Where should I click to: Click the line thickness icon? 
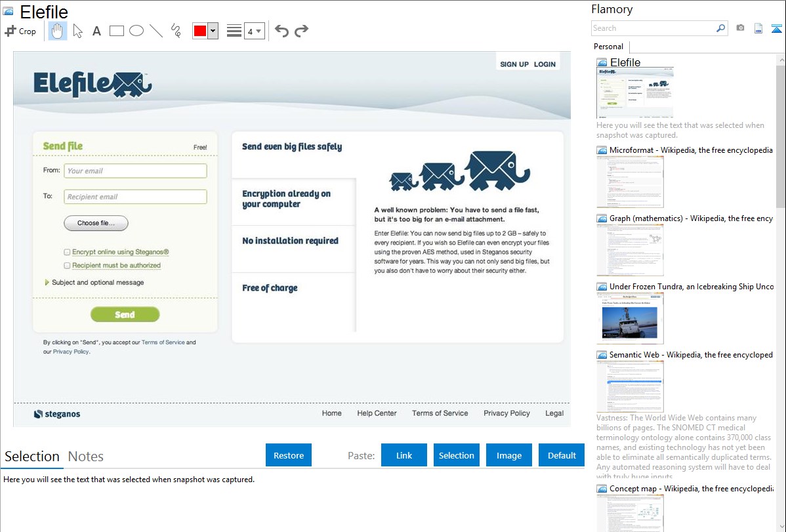pos(234,31)
